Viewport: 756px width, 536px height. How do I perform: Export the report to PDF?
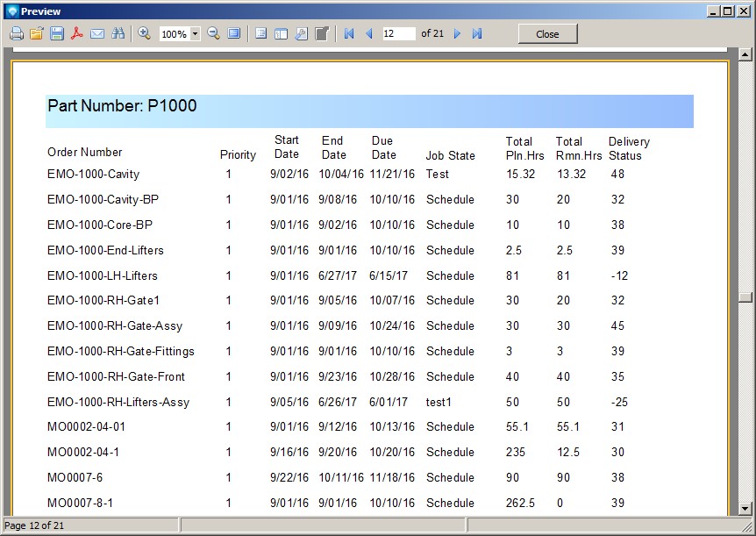77,33
